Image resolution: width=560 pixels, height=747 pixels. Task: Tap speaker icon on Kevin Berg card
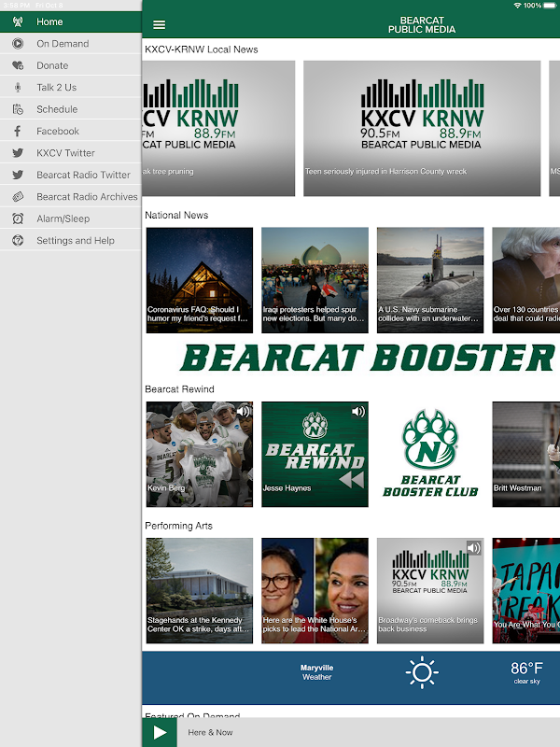pyautogui.click(x=244, y=411)
